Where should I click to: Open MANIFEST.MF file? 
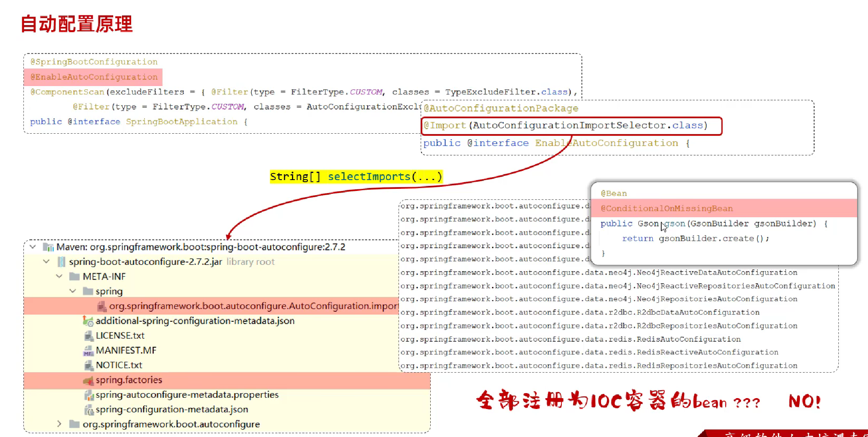pos(126,350)
